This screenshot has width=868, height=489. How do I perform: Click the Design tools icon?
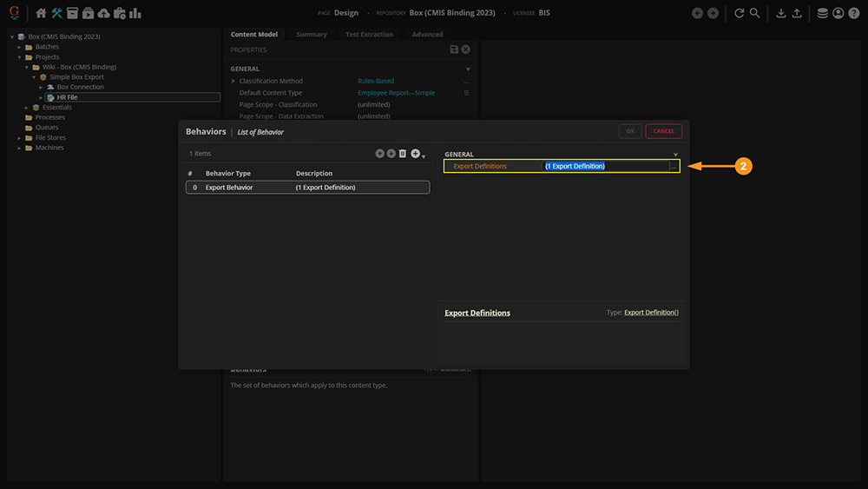coord(57,13)
